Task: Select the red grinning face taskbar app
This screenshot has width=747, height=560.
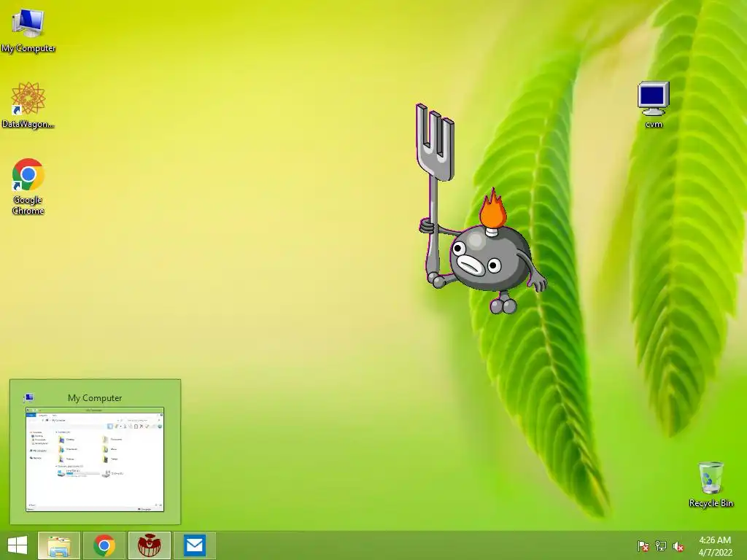Action: [149, 545]
